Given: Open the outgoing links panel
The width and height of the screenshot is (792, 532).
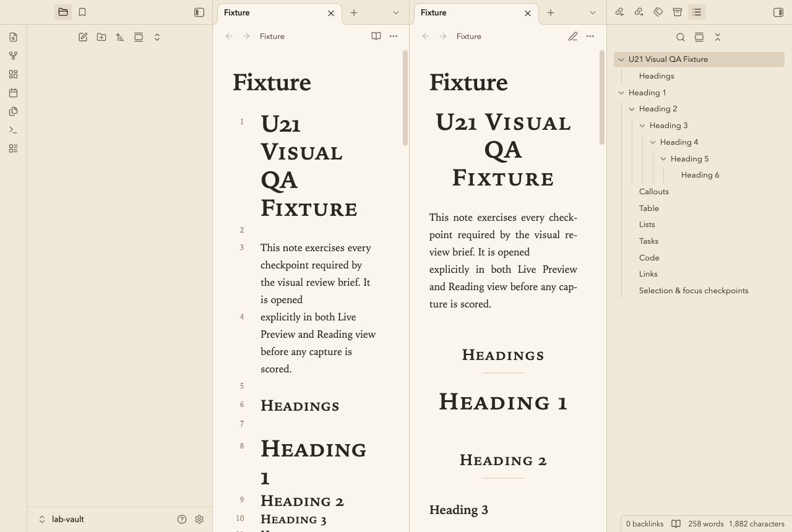Looking at the screenshot, I should (x=639, y=12).
